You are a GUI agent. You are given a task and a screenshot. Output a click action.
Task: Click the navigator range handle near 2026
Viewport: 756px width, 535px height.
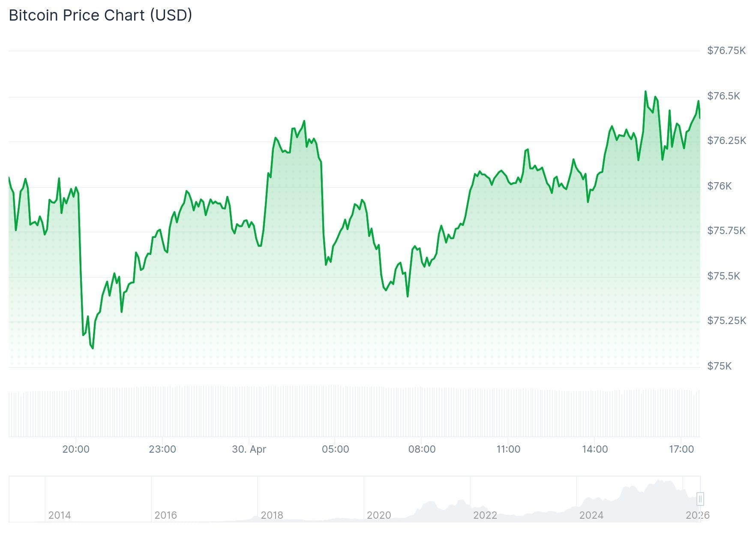coord(700,499)
